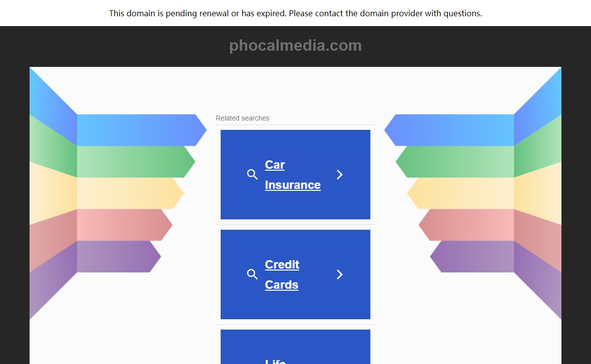Click the phocalmedia.com site title
Image resolution: width=591 pixels, height=364 pixels.
coord(295,46)
